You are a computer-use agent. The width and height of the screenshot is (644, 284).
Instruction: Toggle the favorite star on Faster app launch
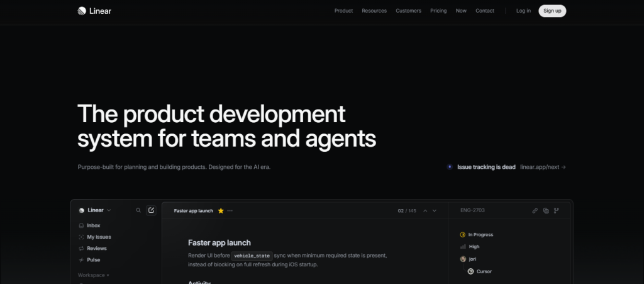pos(221,211)
